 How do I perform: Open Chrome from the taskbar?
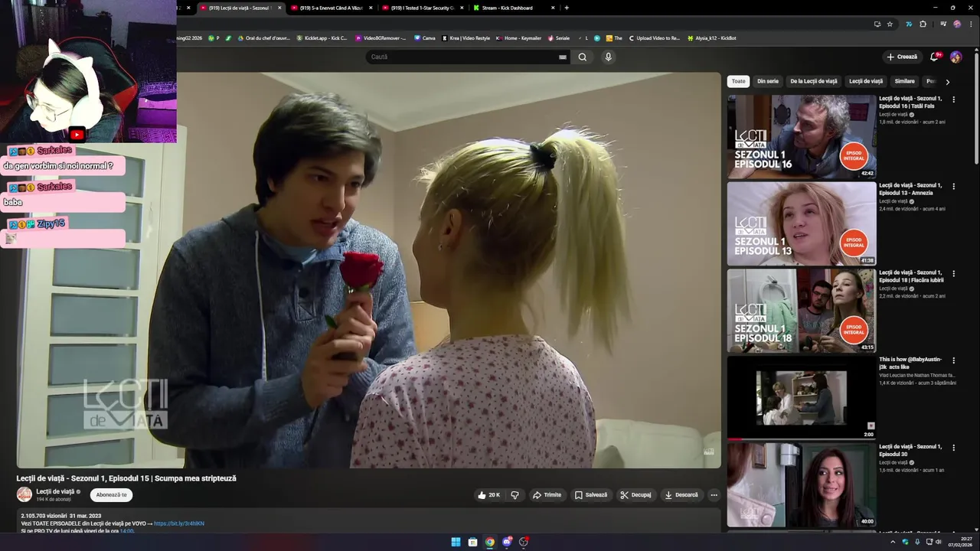pyautogui.click(x=490, y=542)
